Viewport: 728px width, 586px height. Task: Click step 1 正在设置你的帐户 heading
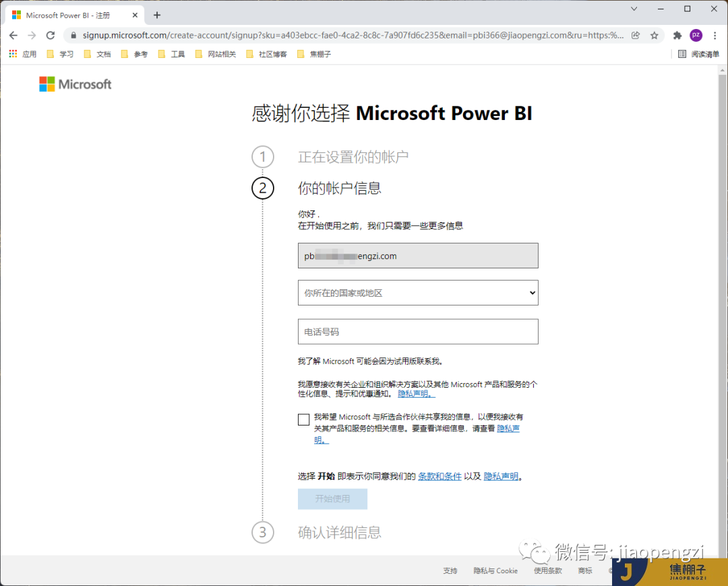(353, 157)
